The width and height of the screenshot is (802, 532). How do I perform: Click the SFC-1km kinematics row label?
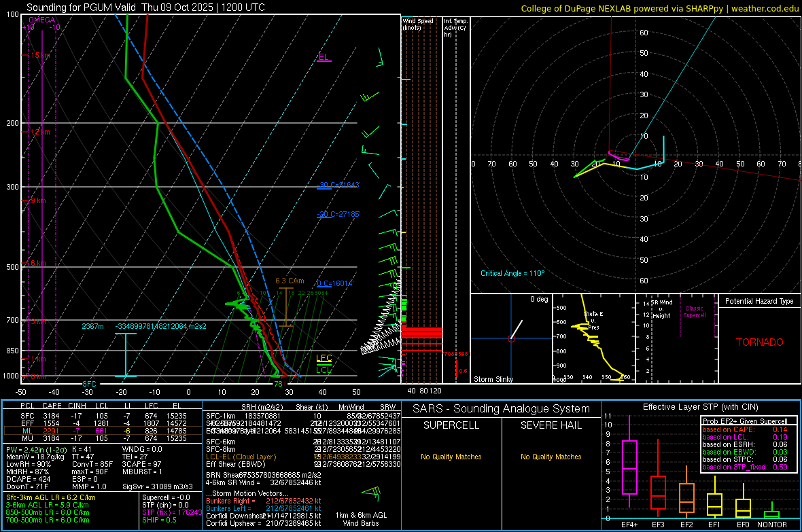coord(221,416)
